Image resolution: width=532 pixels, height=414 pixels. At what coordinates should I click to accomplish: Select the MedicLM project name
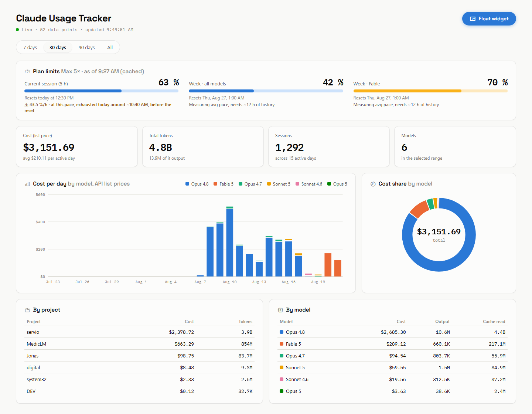click(37, 344)
